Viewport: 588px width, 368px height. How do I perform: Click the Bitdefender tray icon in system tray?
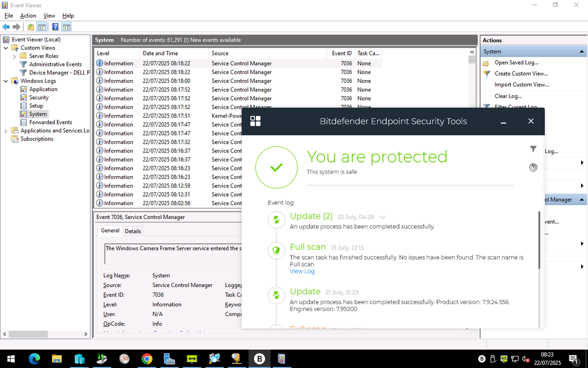482,359
